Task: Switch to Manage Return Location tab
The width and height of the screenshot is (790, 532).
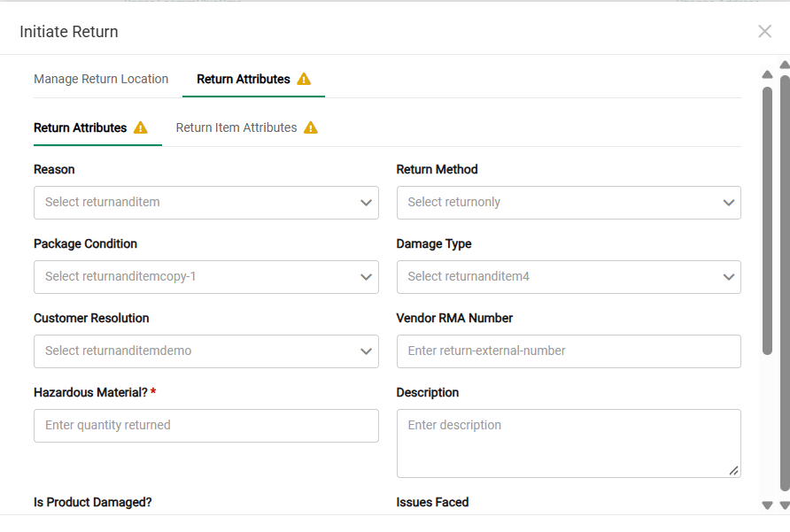Action: coord(101,79)
